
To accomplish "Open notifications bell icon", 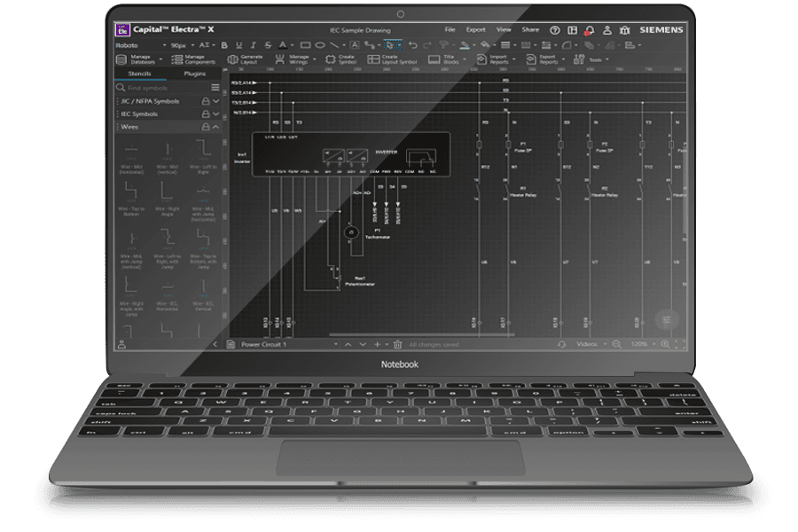I will click(x=590, y=30).
